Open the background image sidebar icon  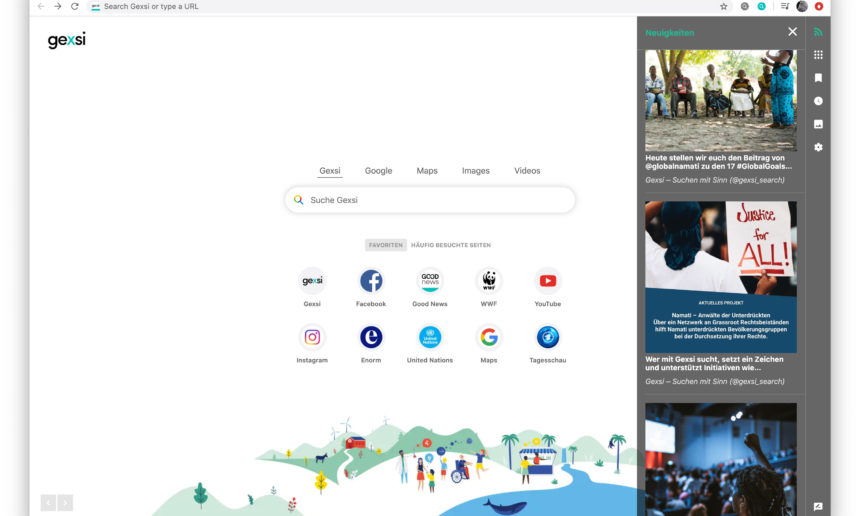(818, 124)
